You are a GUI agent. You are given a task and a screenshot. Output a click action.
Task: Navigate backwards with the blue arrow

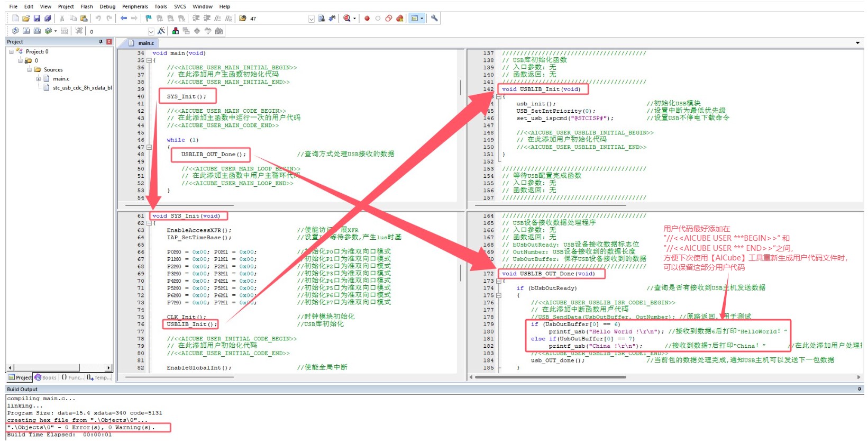(x=123, y=18)
